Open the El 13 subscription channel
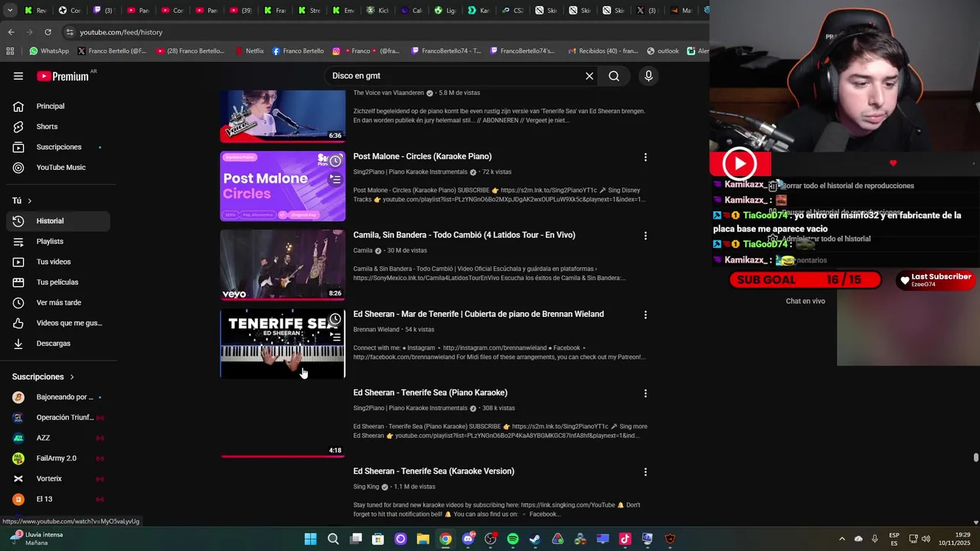This screenshot has height=551, width=980. (58, 499)
